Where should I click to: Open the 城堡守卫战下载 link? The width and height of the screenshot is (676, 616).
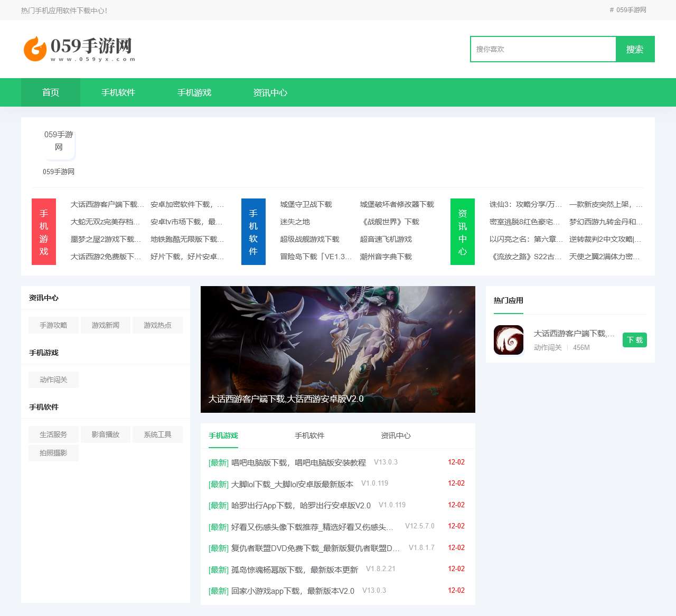pyautogui.click(x=305, y=204)
